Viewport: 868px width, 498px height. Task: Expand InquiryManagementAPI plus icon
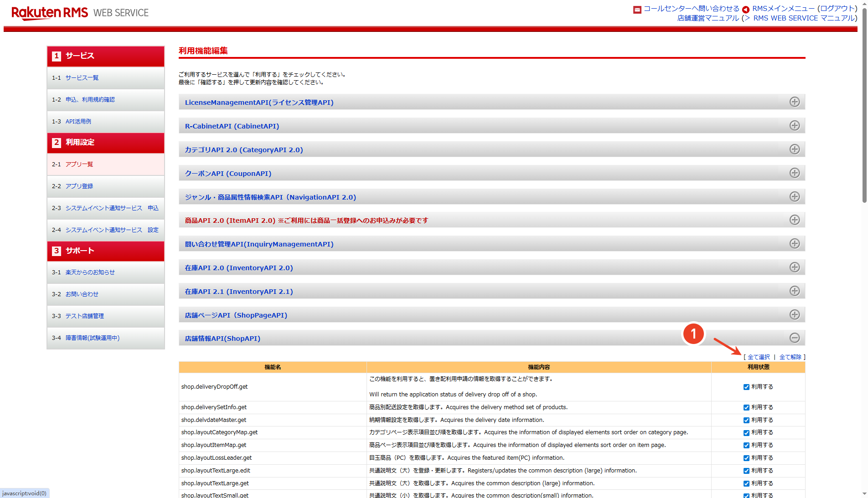click(795, 244)
